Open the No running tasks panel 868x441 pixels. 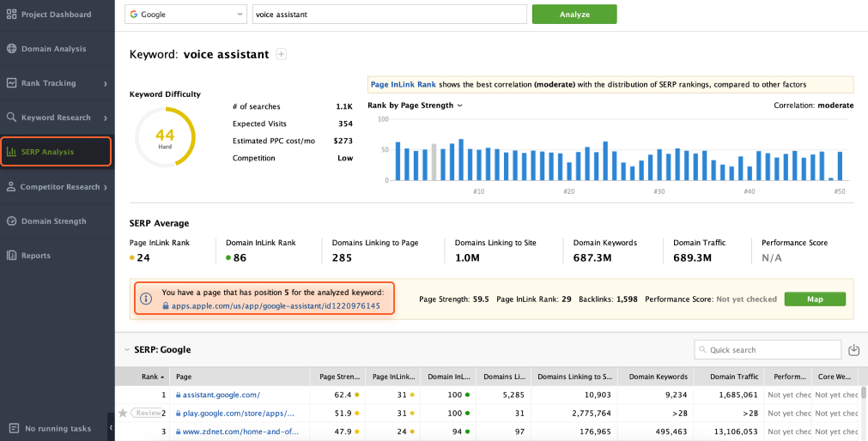tap(57, 428)
